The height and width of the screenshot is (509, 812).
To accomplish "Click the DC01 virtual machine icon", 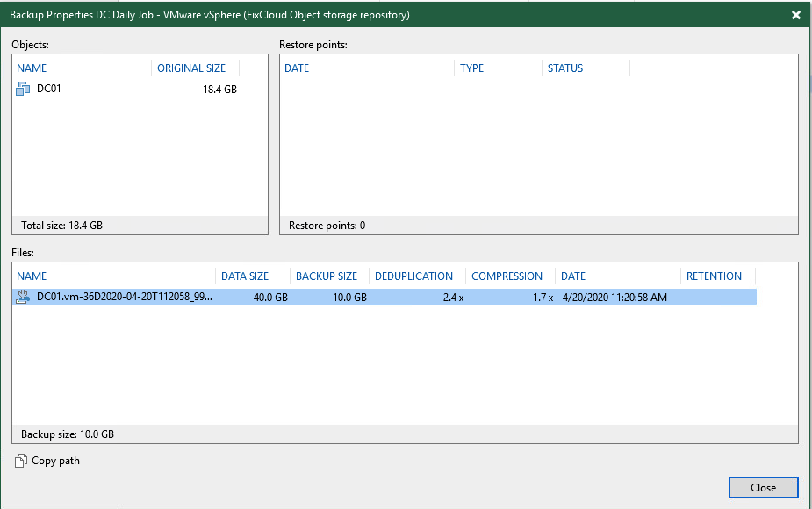I will [x=23, y=89].
